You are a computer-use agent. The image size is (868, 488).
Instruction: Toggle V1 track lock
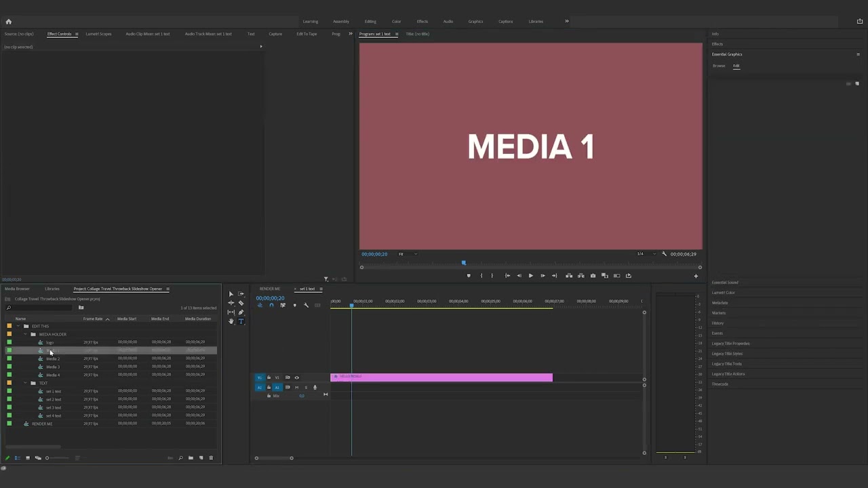269,378
